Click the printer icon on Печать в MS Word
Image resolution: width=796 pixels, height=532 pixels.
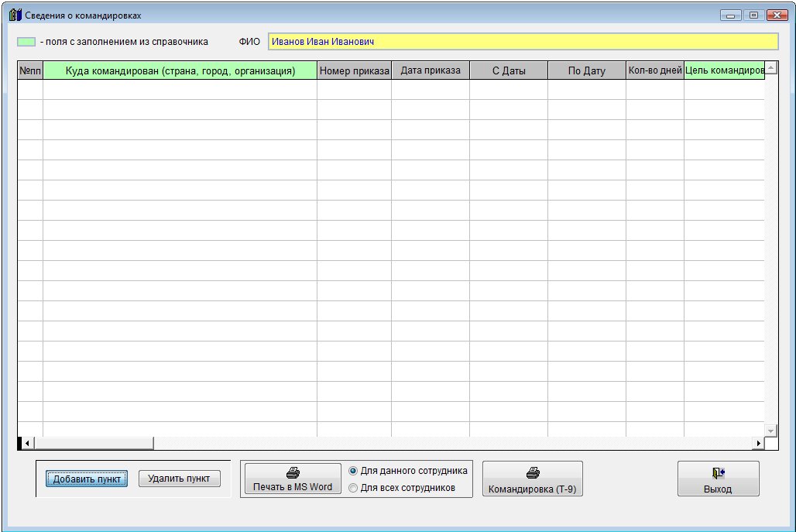pyautogui.click(x=293, y=472)
